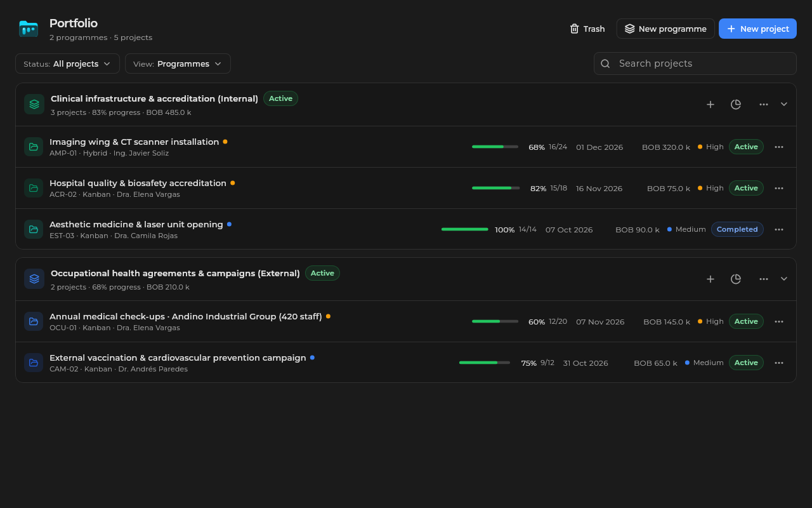Open External vaccination & cardiovascular prevention campaign
Image resolution: width=812 pixels, height=508 pixels.
click(x=178, y=358)
